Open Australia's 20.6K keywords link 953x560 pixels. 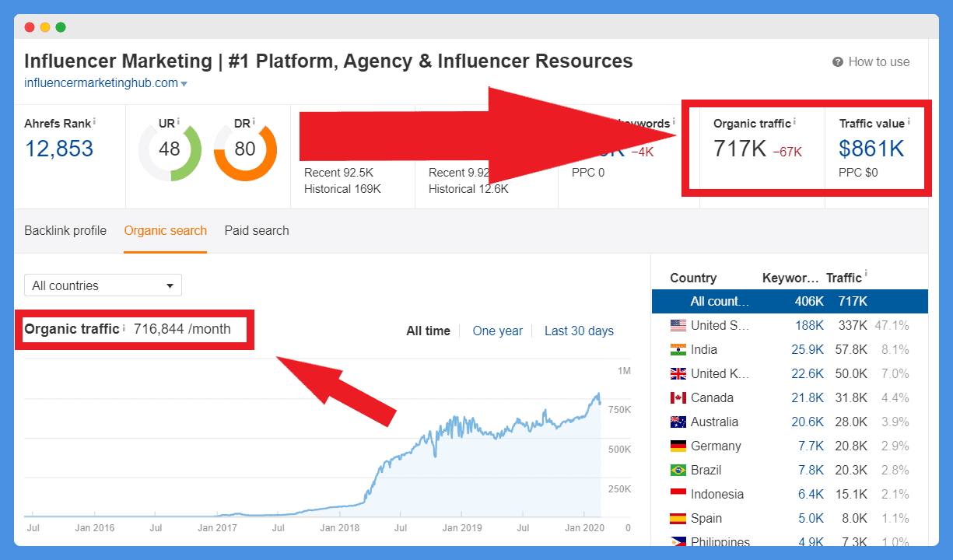(808, 422)
